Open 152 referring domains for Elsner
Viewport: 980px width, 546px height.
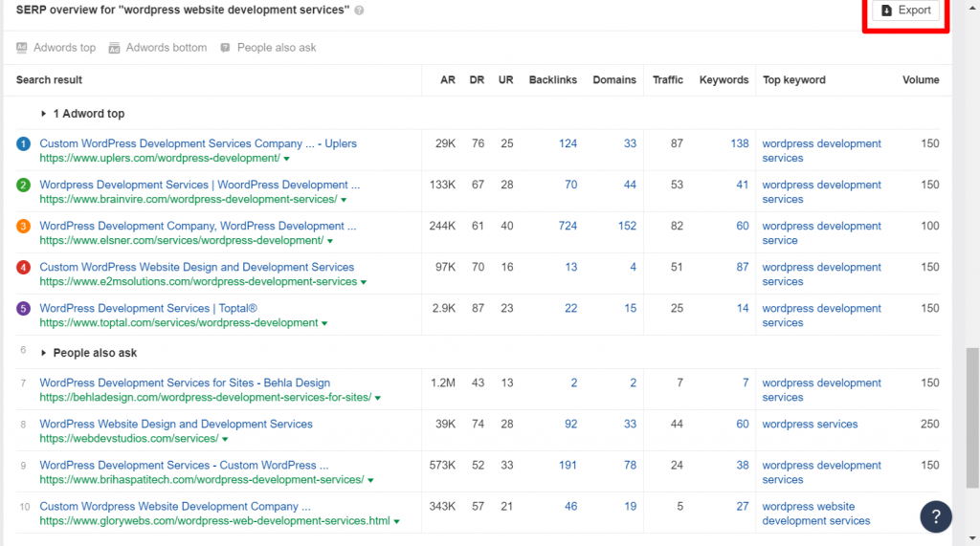(x=627, y=227)
